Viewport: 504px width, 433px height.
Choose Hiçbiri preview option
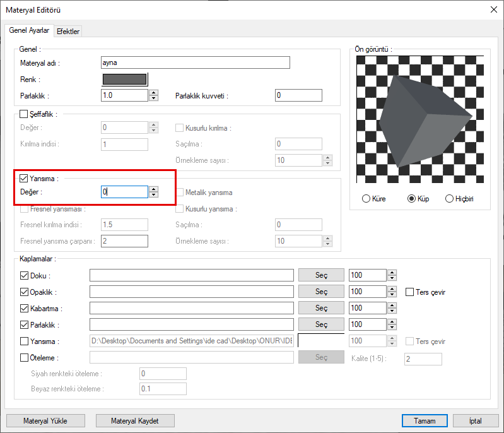(449, 199)
